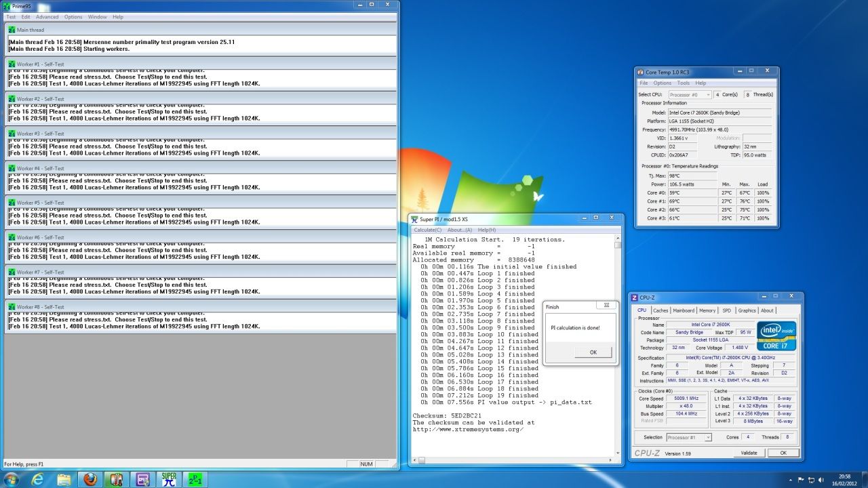Click the Main thread window icon
Viewport: 868px width, 488px height.
pyautogui.click(x=12, y=30)
